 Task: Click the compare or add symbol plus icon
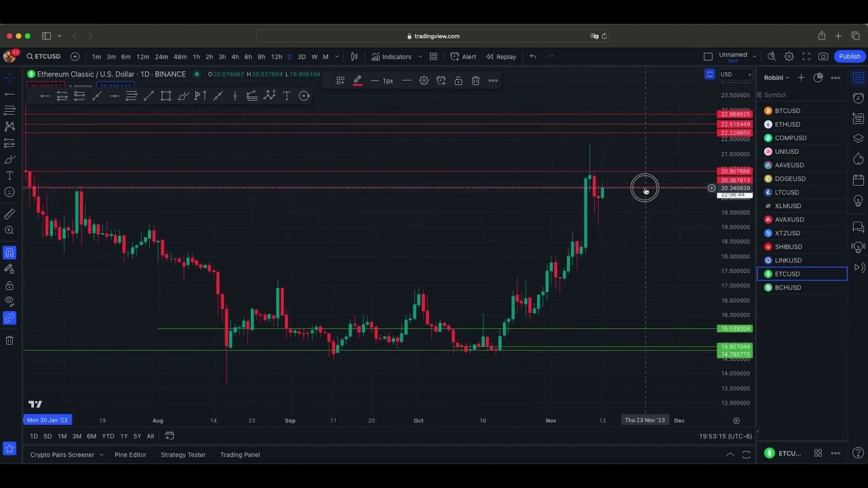75,56
